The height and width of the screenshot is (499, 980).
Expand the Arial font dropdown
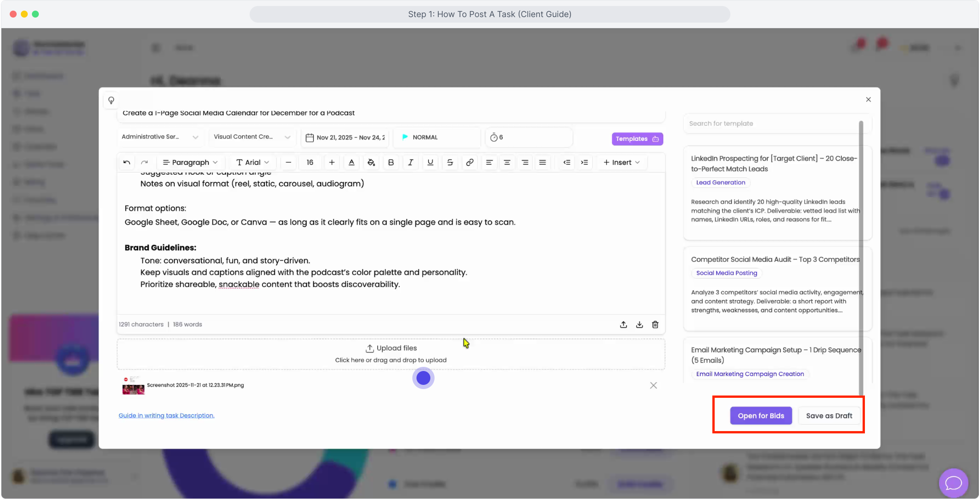click(x=252, y=162)
